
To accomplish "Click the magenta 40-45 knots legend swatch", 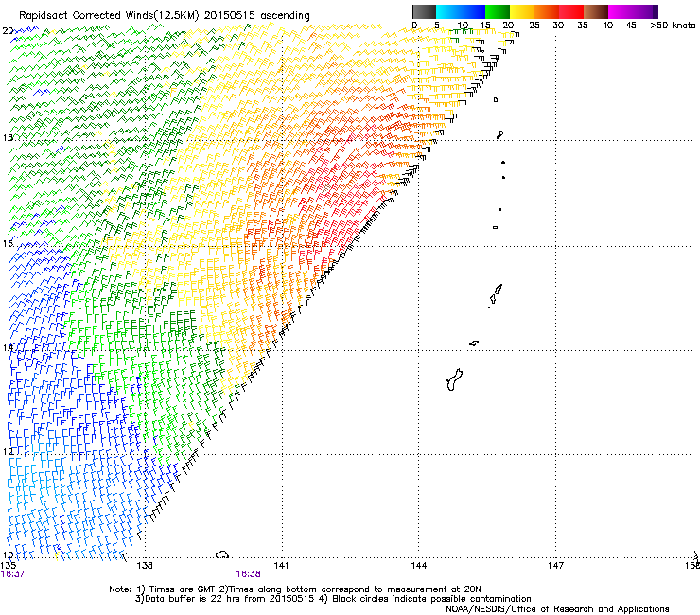I will [621, 11].
